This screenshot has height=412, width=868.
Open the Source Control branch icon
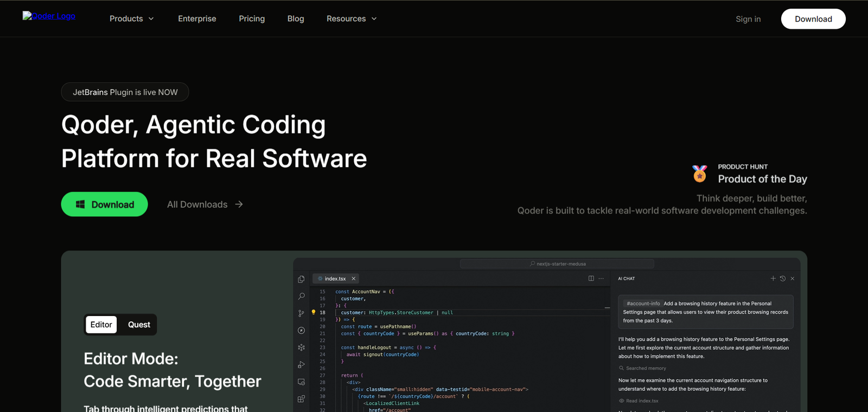pyautogui.click(x=301, y=313)
